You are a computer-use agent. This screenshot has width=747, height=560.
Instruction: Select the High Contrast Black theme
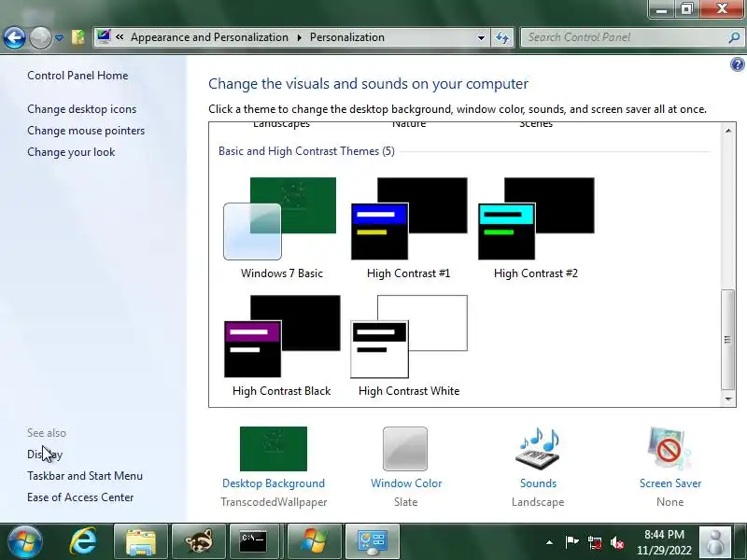(282, 346)
